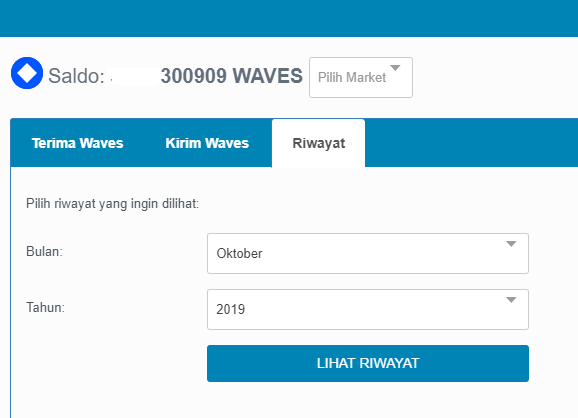
Task: Click the Pilih Market arrow icon
Action: 395,68
